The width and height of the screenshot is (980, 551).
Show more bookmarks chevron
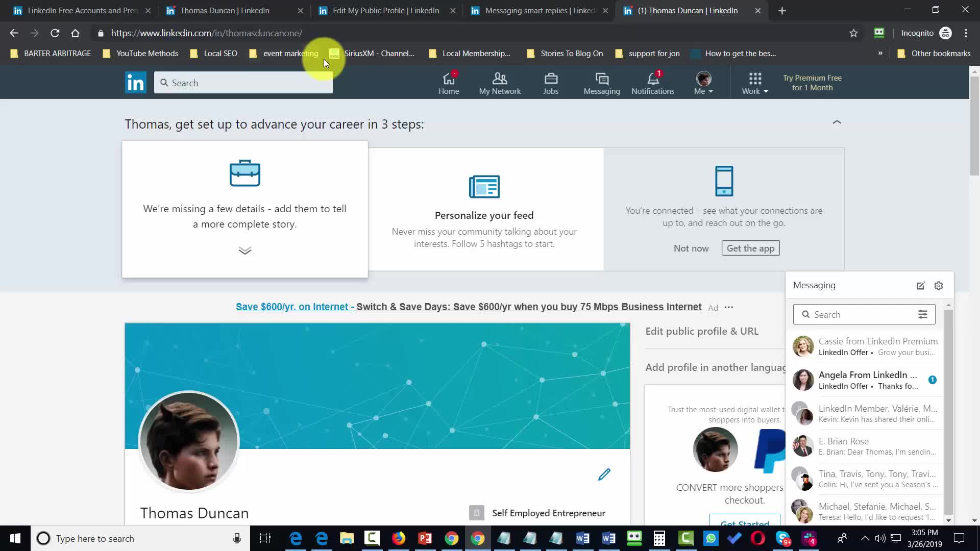(x=880, y=53)
